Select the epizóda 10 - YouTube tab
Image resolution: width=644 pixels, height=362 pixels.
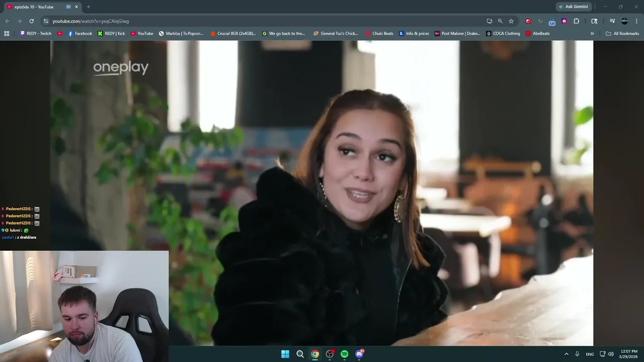click(42, 7)
